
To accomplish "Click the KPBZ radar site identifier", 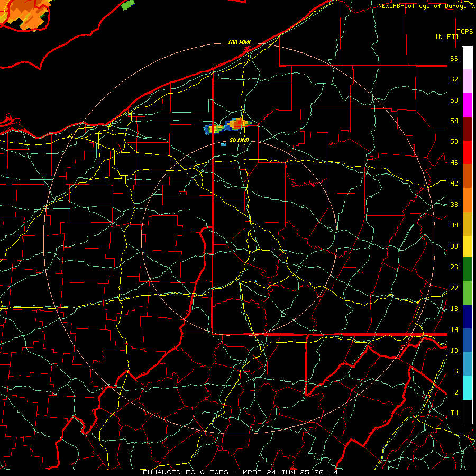I will point(252,472).
